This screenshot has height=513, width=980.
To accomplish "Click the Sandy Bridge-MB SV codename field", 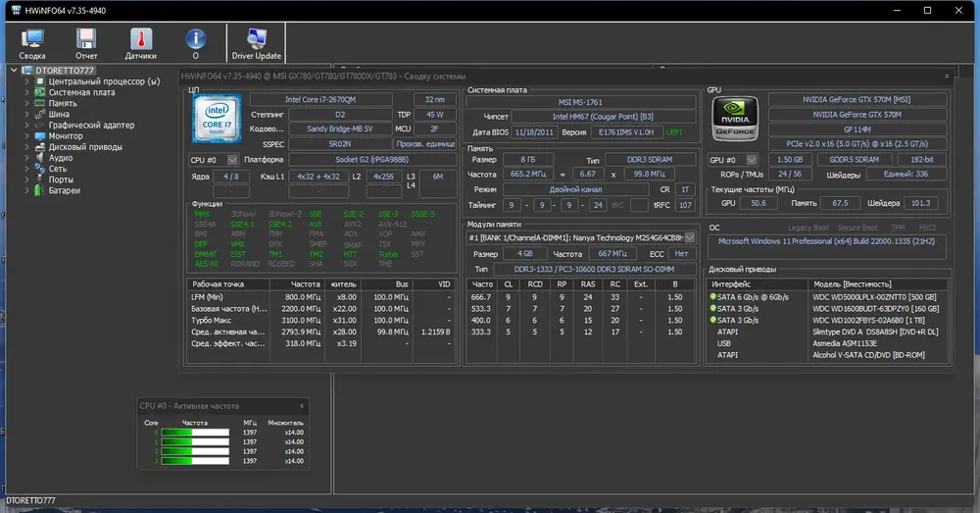I will (x=339, y=128).
